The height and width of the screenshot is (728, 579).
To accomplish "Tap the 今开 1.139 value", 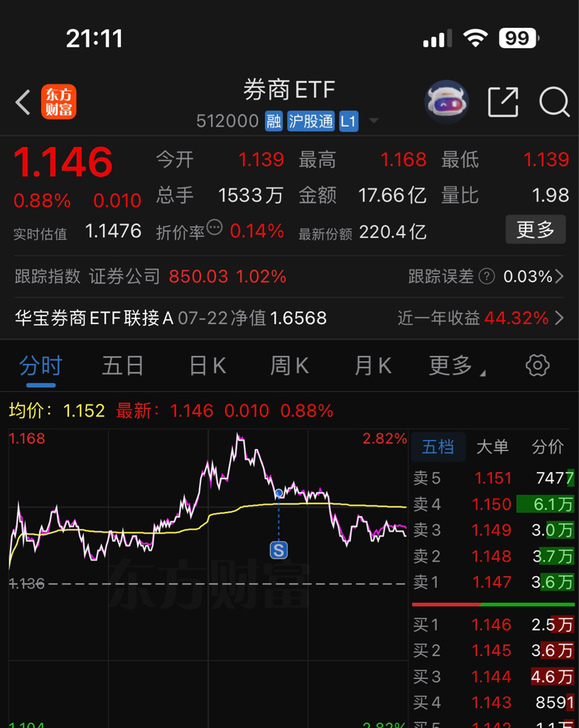I will [261, 160].
